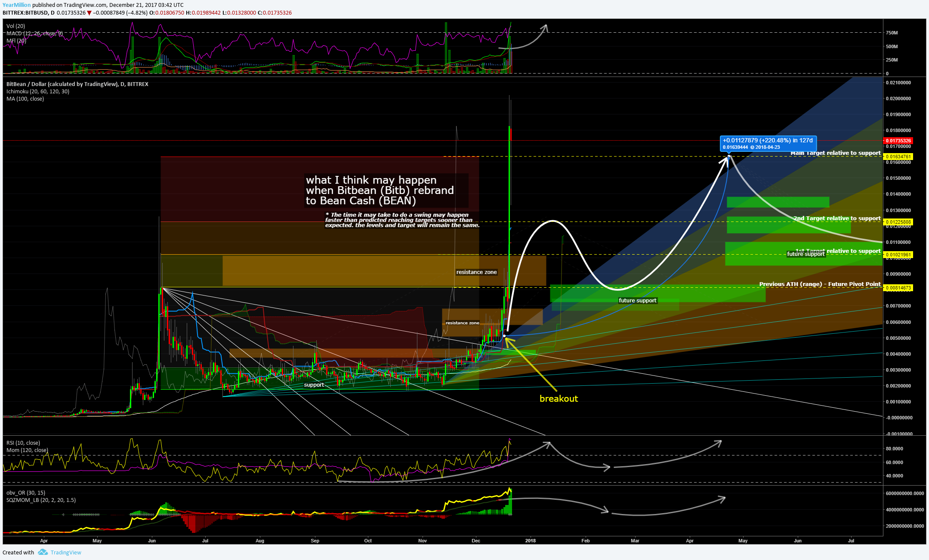Click the yellow 0.01021961 price tag
929x560 pixels.
pyautogui.click(x=898, y=255)
